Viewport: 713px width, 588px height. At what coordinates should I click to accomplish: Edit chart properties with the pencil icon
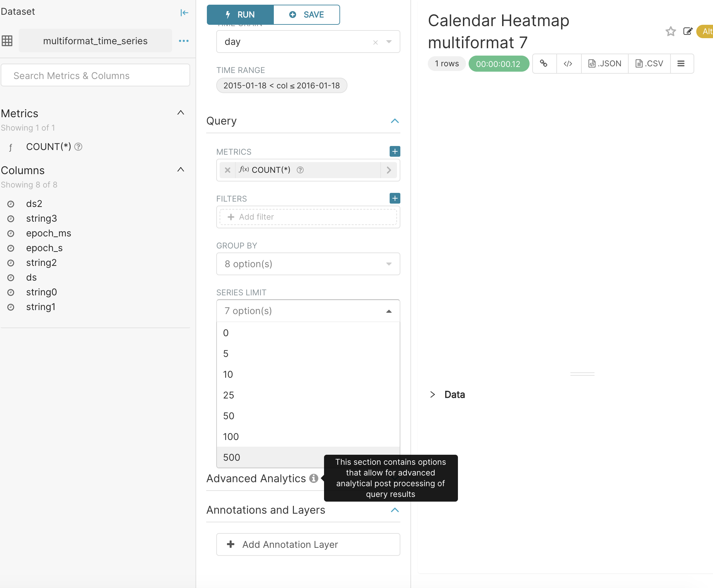pos(688,31)
